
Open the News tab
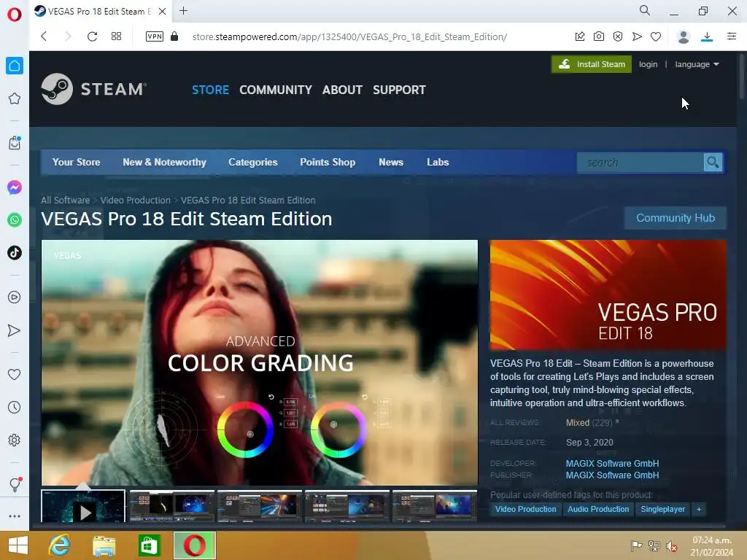click(x=391, y=162)
